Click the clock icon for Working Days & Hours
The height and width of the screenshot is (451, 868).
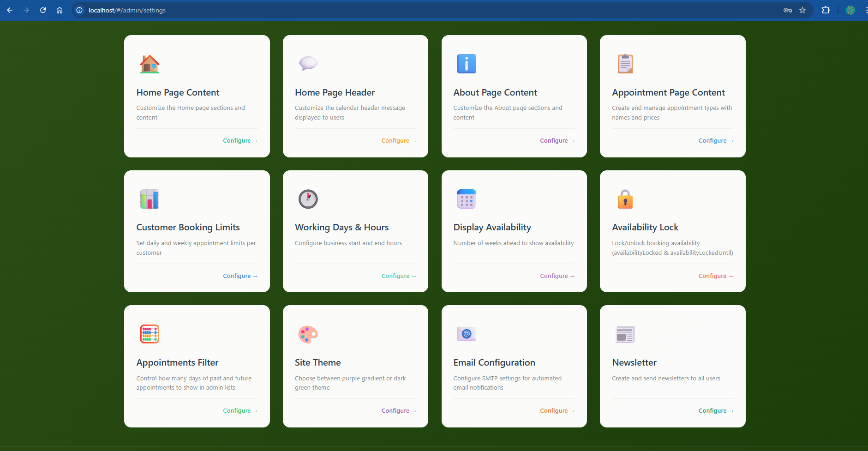pyautogui.click(x=308, y=199)
